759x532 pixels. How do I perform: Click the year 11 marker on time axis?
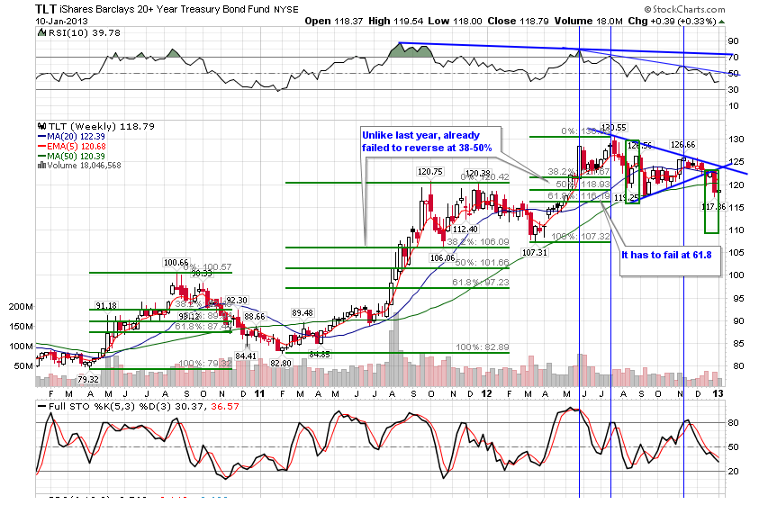pos(260,393)
